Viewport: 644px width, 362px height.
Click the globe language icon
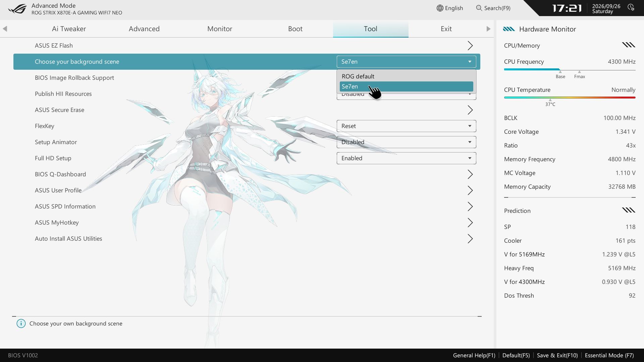coord(440,8)
